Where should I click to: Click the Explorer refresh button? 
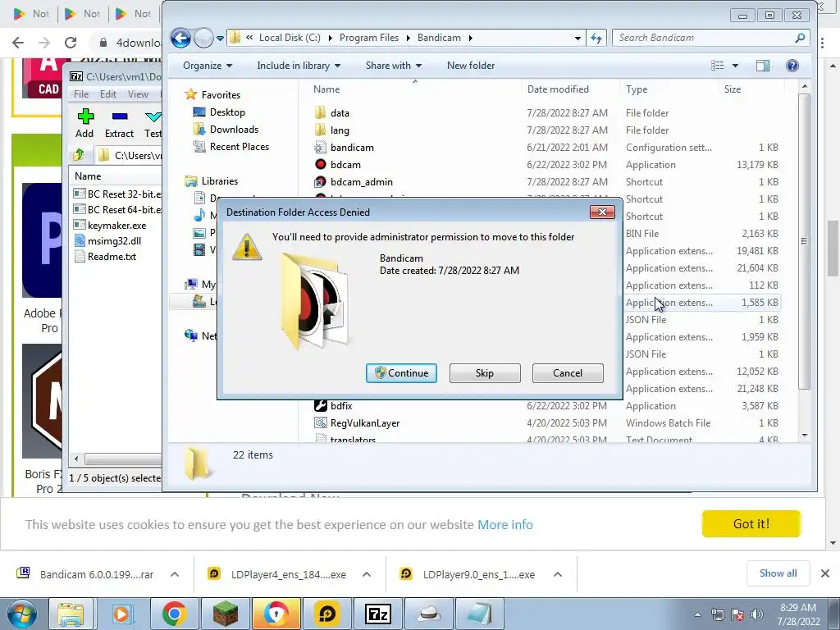[596, 38]
